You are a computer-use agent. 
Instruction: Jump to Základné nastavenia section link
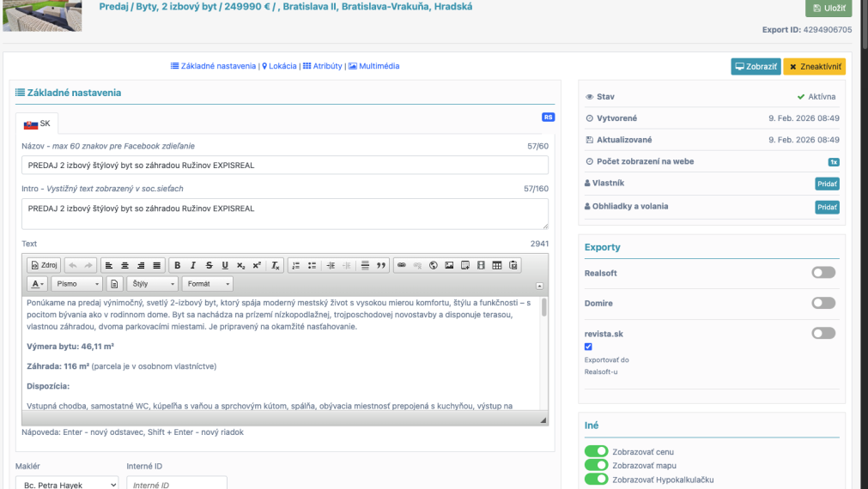[213, 66]
